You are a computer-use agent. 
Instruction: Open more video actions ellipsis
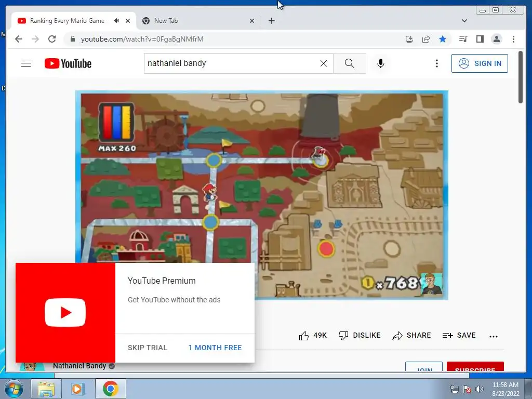(x=494, y=336)
